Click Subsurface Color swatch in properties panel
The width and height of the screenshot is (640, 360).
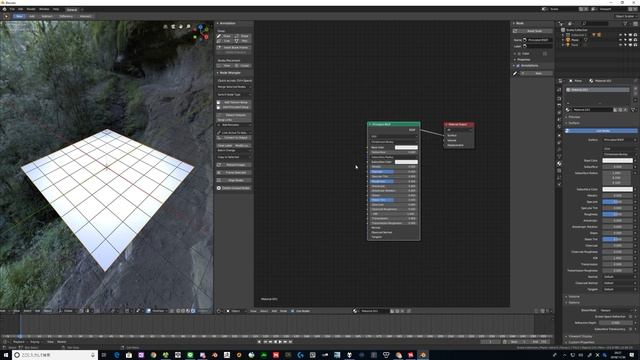click(618, 189)
